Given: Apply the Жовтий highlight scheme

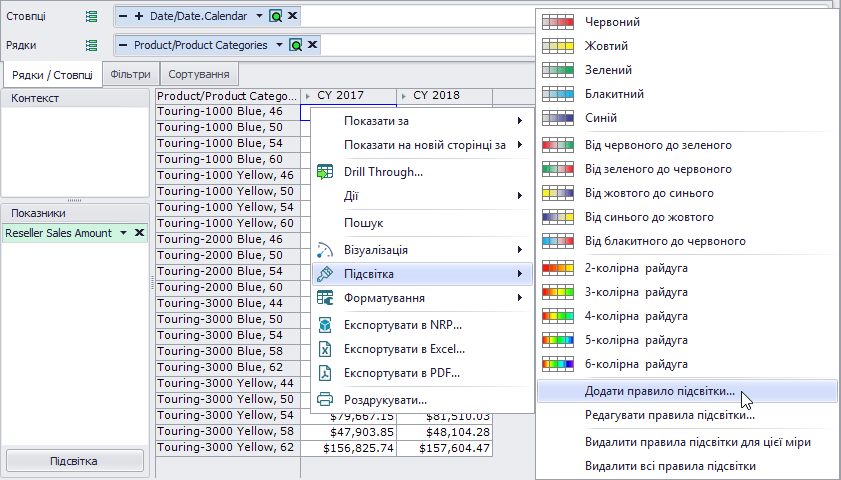Looking at the screenshot, I should (x=687, y=46).
